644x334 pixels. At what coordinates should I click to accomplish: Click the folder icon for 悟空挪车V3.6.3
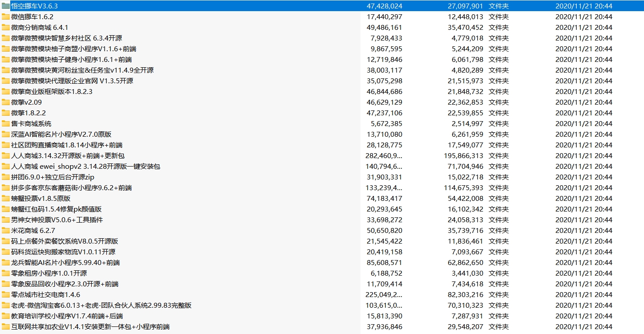pos(5,6)
